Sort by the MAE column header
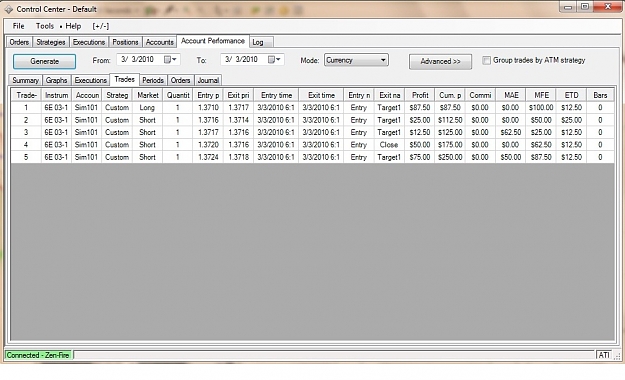Image resolution: width=625 pixels, height=380 pixels. pos(511,95)
